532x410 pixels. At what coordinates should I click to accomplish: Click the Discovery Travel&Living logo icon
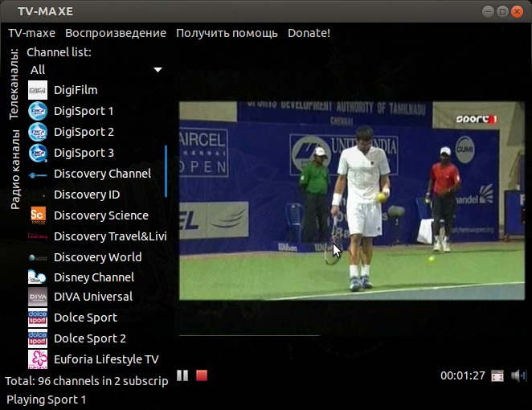(38, 236)
